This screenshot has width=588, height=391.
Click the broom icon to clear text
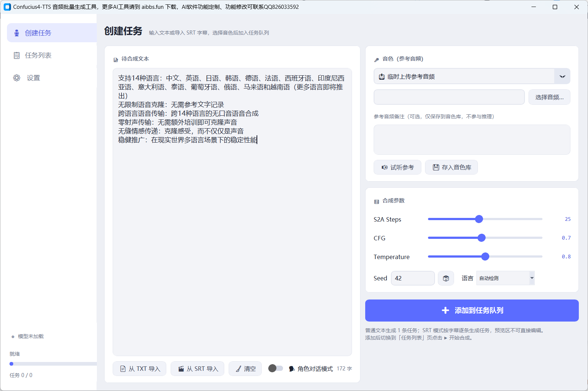coord(239,369)
